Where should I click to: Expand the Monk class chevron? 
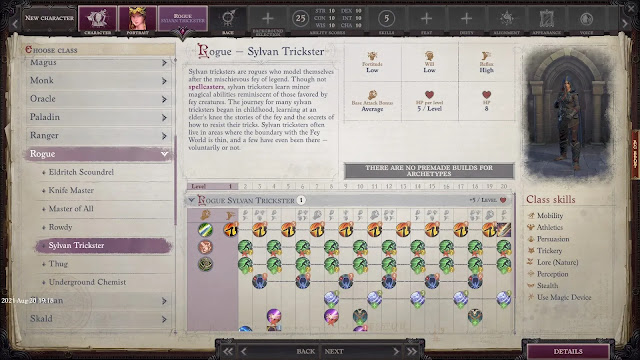[164, 81]
